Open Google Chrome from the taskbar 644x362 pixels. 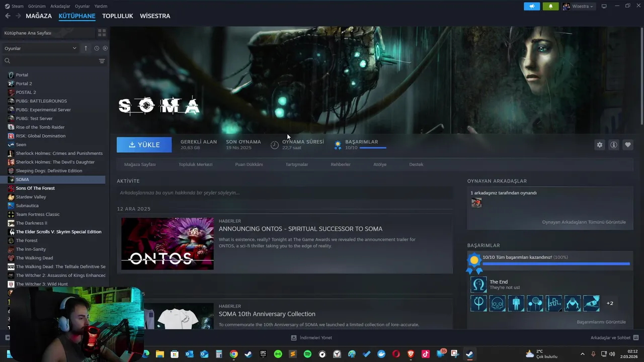[x=233, y=354]
